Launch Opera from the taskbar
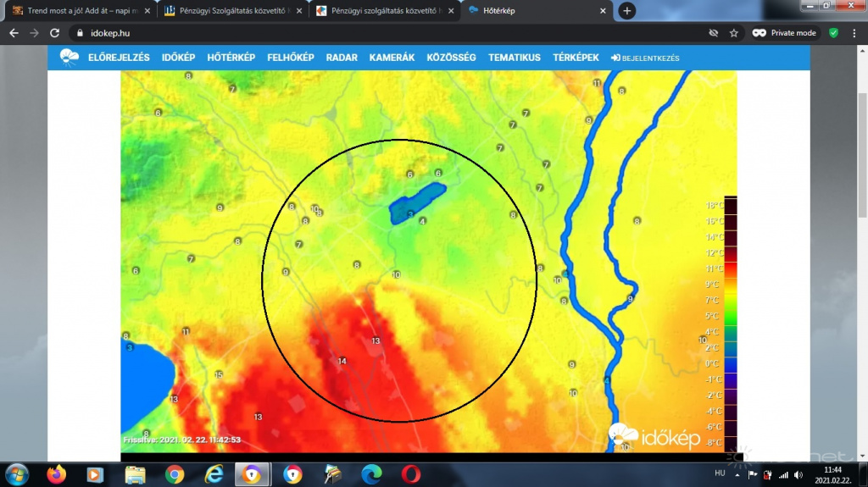Viewport: 868px width, 487px height. tap(411, 474)
